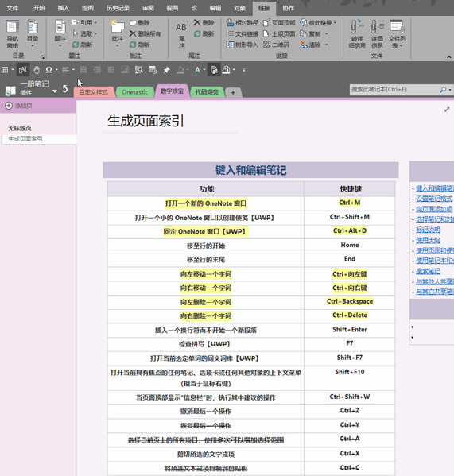Open the 设置笔记格式 link

coord(434,199)
